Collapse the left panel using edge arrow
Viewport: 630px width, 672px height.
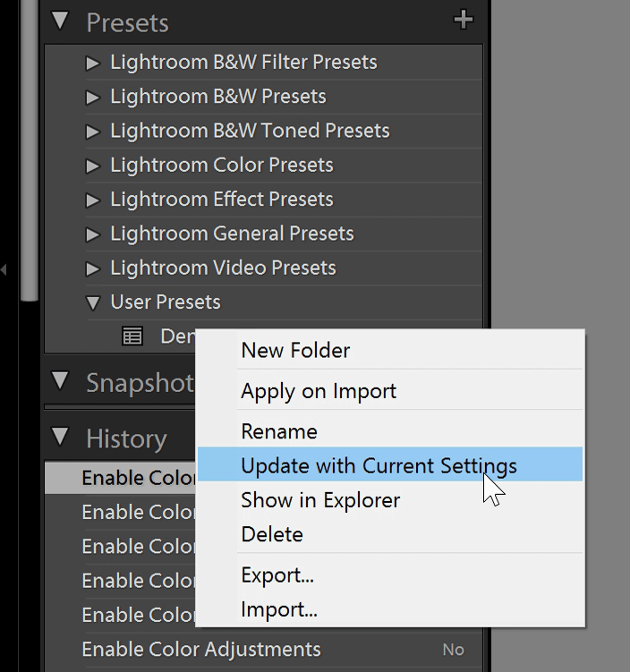pyautogui.click(x=4, y=270)
